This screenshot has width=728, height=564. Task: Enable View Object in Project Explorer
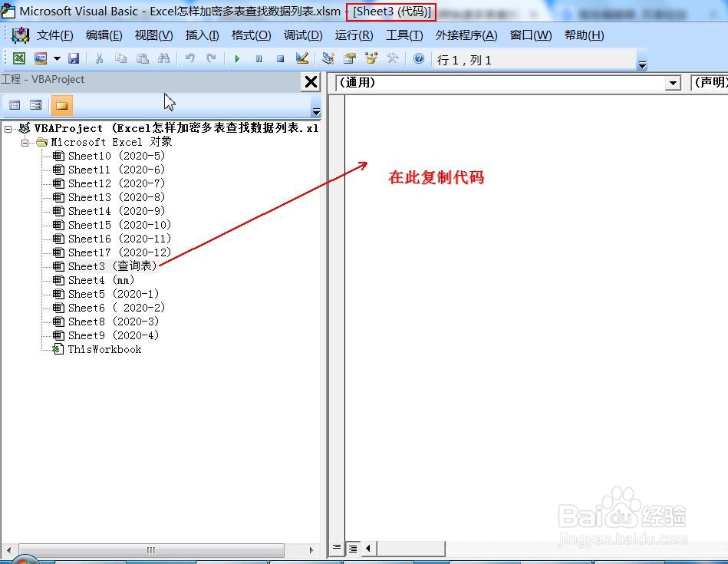35,105
